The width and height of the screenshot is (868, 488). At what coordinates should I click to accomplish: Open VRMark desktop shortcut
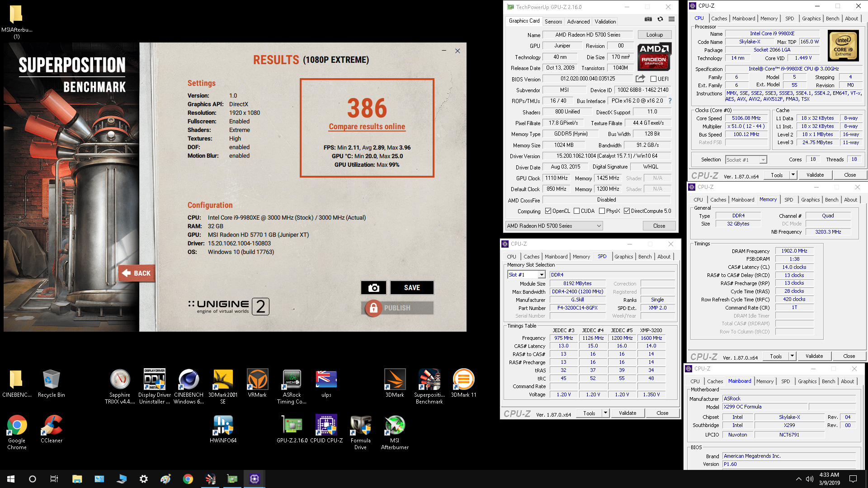coord(257,384)
